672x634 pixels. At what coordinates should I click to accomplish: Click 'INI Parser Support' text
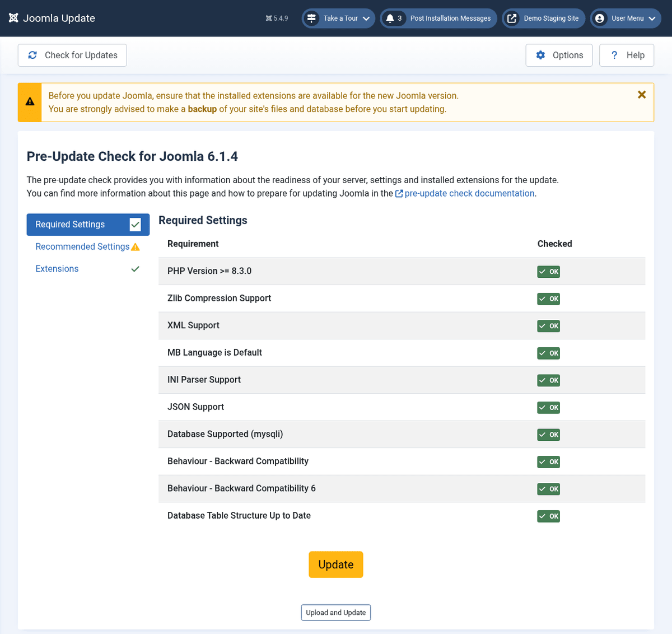click(x=204, y=380)
